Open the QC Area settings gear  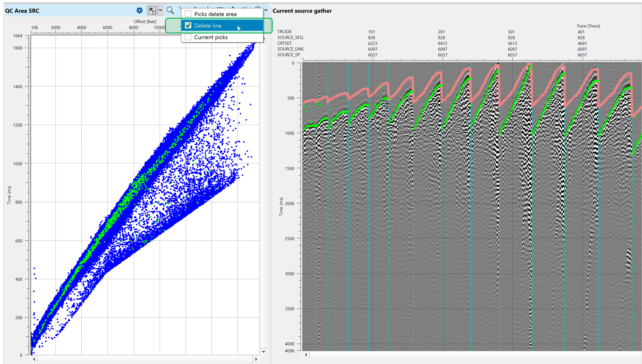tap(140, 11)
